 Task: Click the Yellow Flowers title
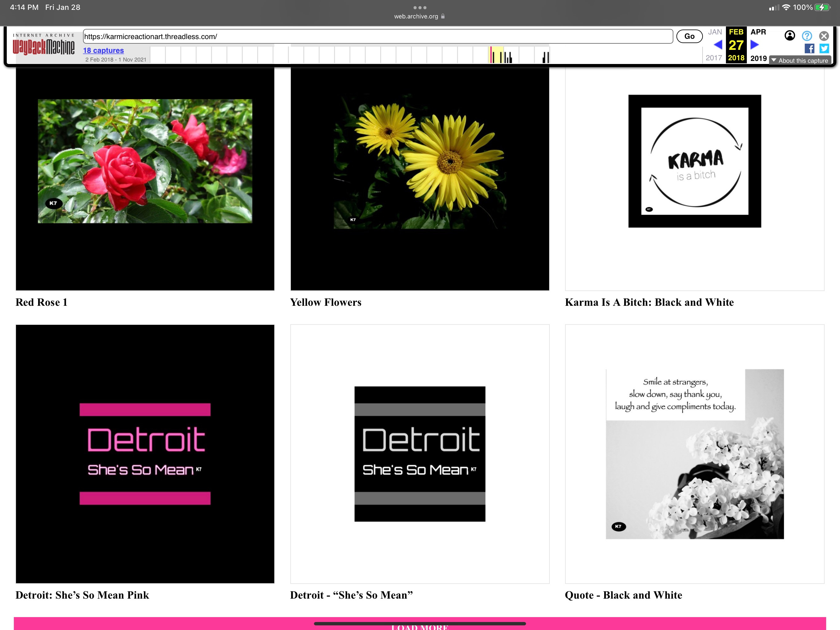325,302
